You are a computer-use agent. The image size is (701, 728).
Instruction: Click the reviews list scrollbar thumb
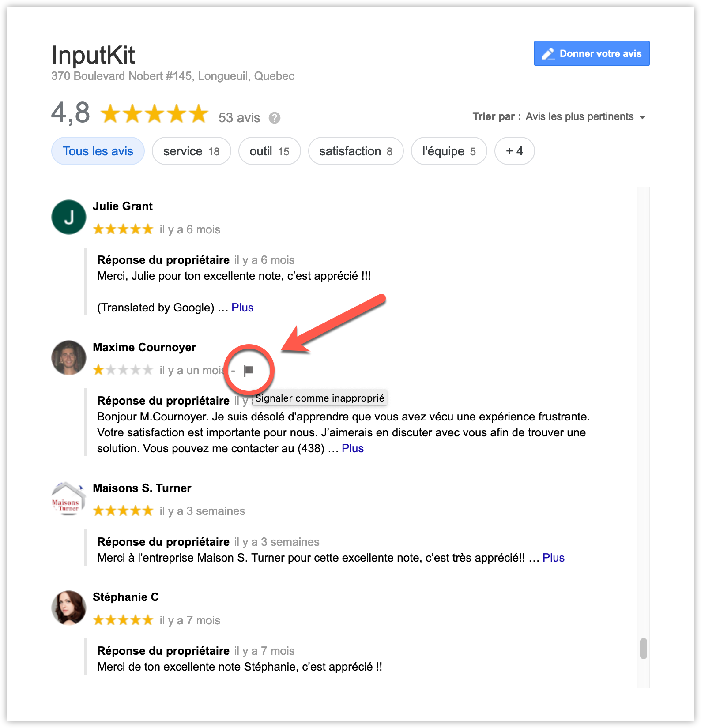644,648
